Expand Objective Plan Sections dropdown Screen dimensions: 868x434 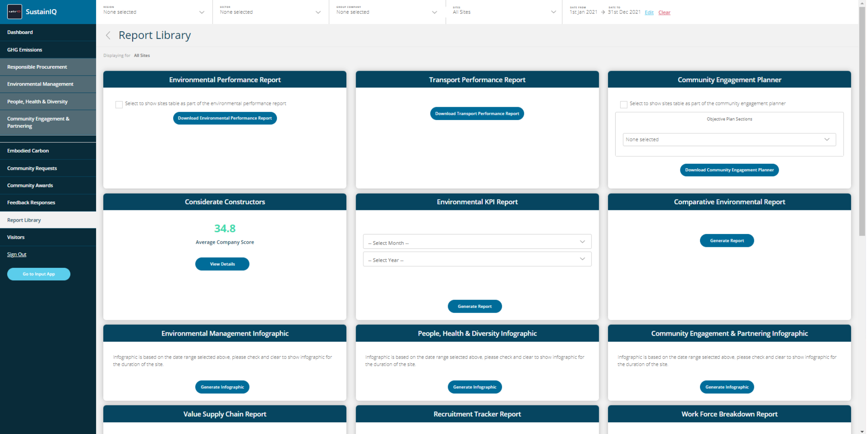(x=729, y=140)
